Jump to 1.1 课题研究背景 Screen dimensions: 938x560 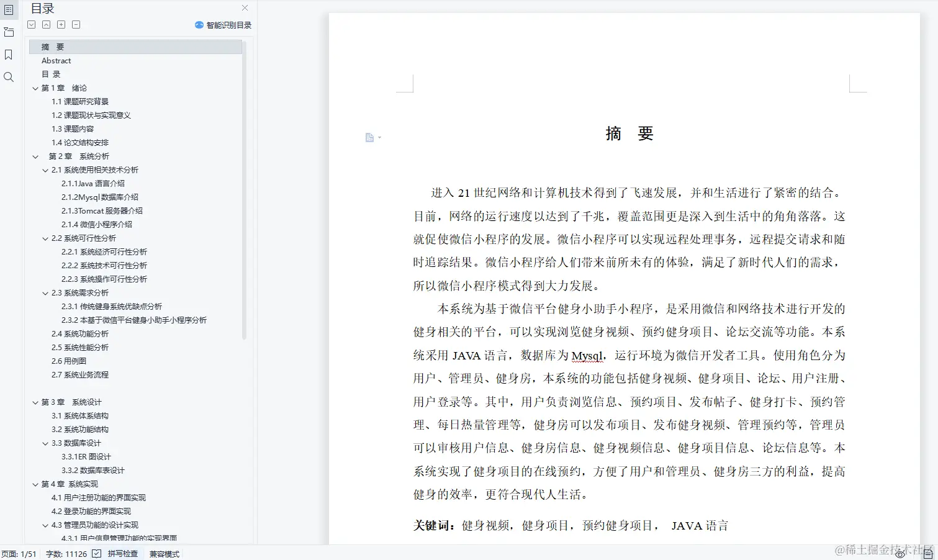coord(80,102)
